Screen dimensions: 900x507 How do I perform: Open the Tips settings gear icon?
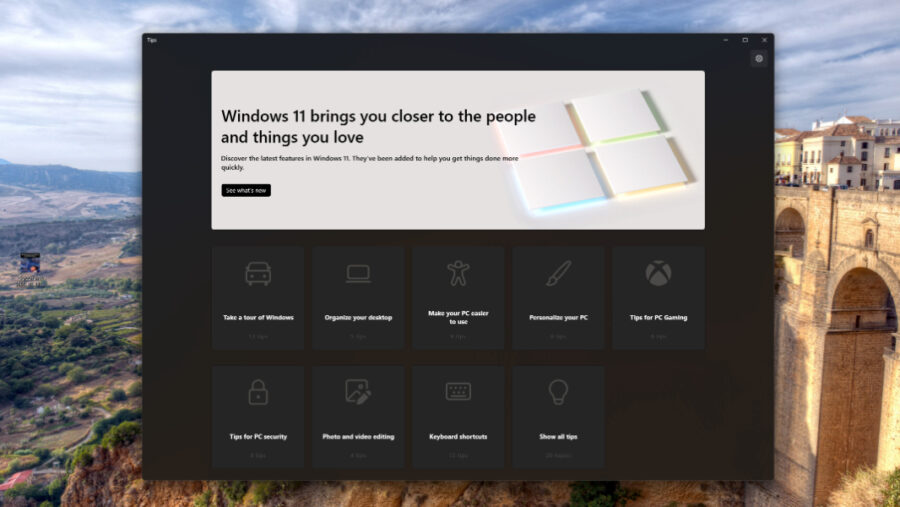click(759, 59)
